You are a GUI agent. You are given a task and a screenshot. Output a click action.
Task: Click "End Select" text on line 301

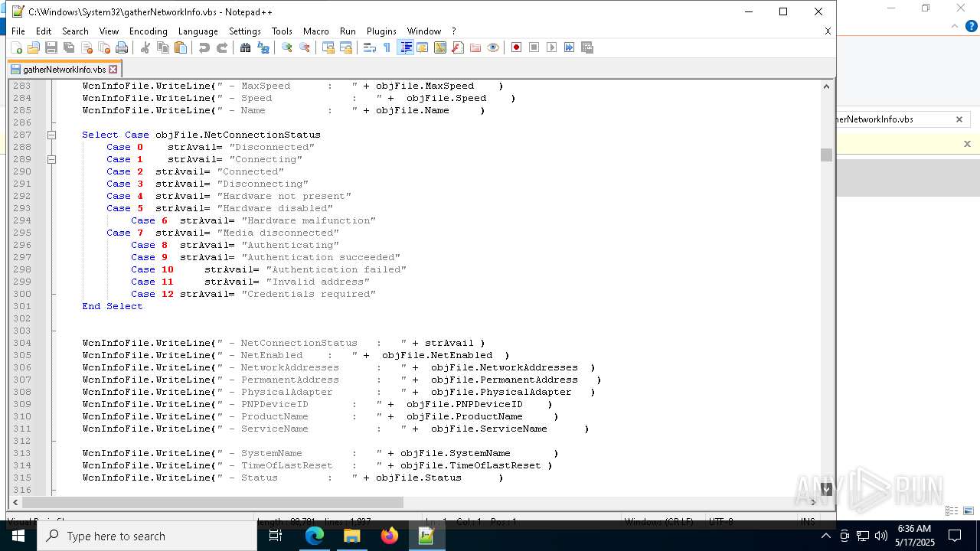[x=113, y=306]
